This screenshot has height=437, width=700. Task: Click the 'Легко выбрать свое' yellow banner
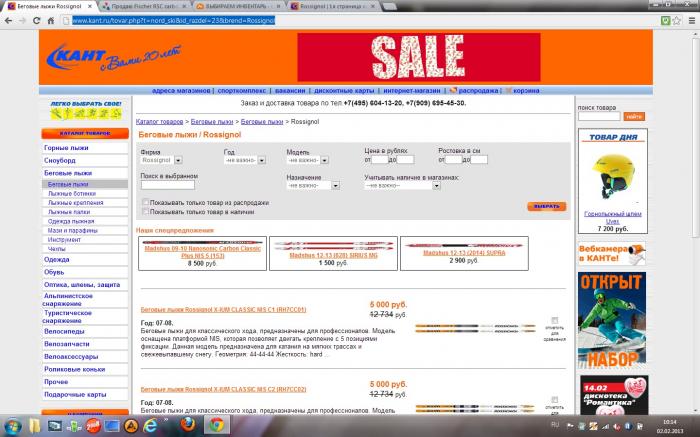(x=85, y=109)
